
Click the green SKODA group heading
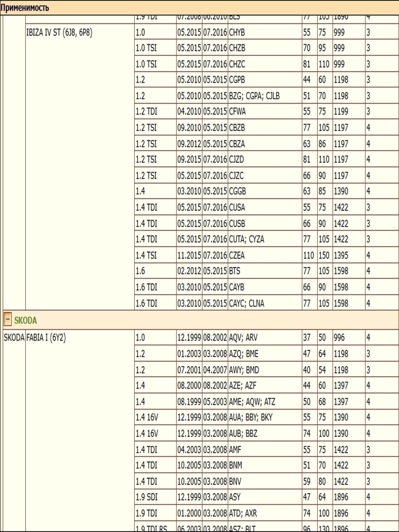[26, 320]
